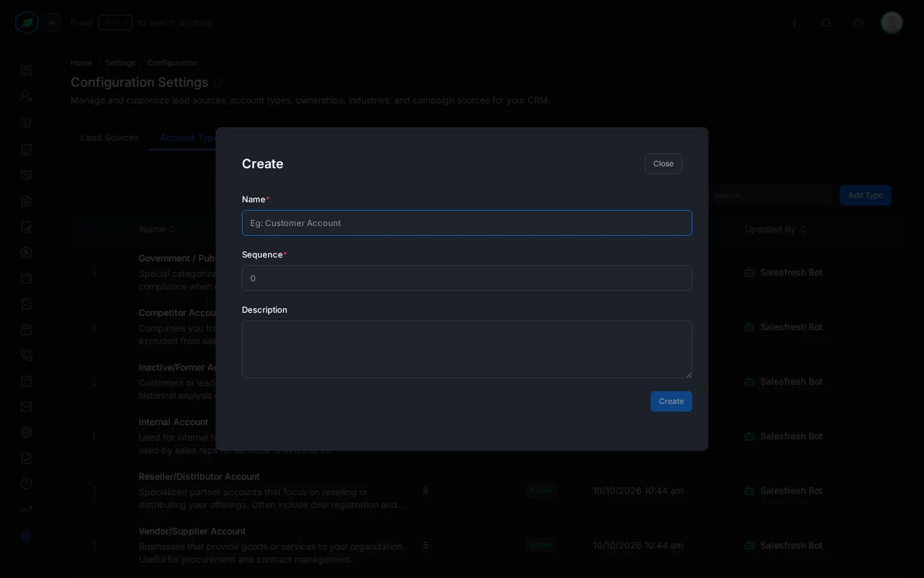The width and height of the screenshot is (924, 578).
Task: Go to Home breadcrumb
Action: pos(81,63)
